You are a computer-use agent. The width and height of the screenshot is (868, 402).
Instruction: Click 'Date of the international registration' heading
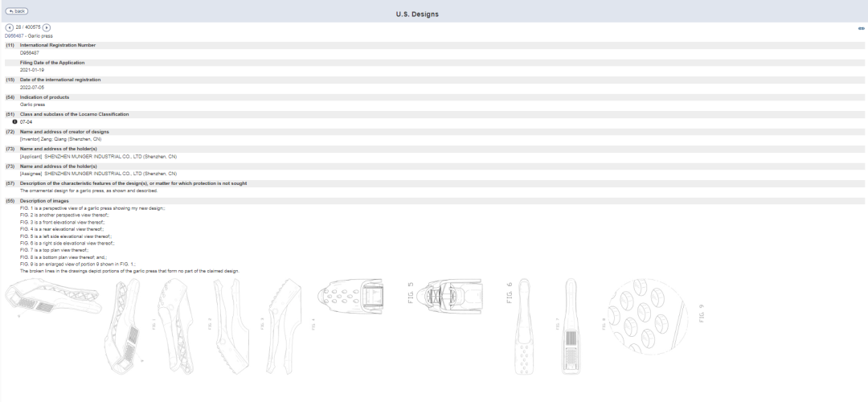(x=60, y=80)
